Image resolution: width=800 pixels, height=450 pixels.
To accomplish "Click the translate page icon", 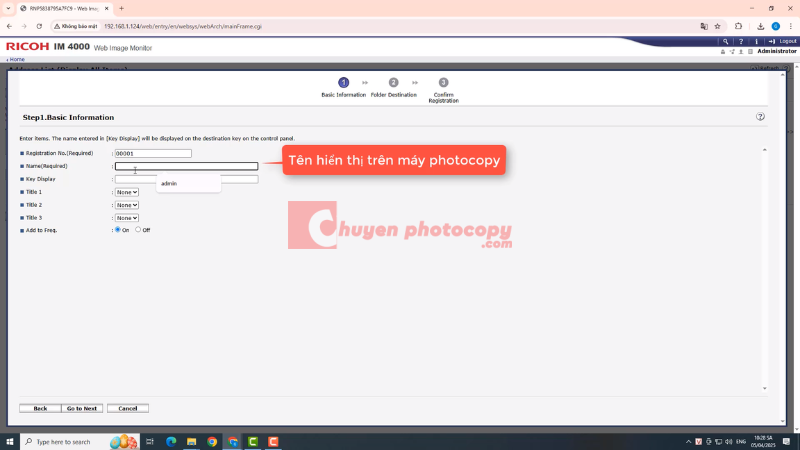I will [x=704, y=27].
